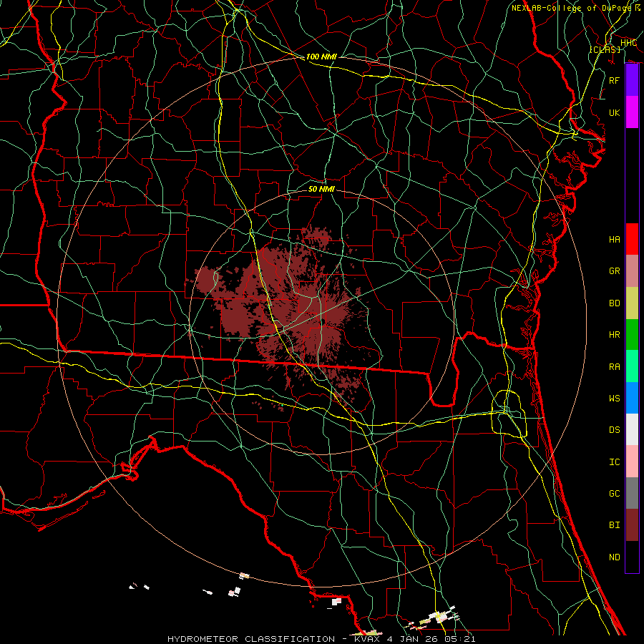Click the GR pink-brown legend swatch
Viewport: 644px width, 644px height.
pos(632,270)
